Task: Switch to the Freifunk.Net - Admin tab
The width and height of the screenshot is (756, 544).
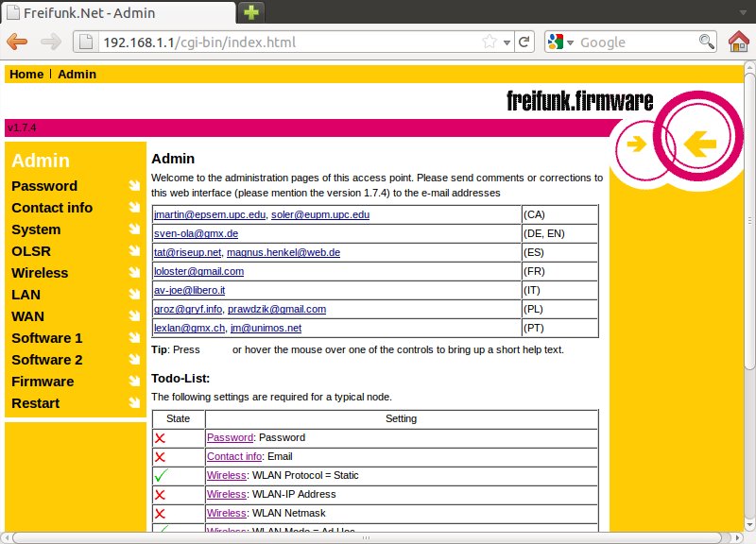Action: pyautogui.click(x=118, y=12)
